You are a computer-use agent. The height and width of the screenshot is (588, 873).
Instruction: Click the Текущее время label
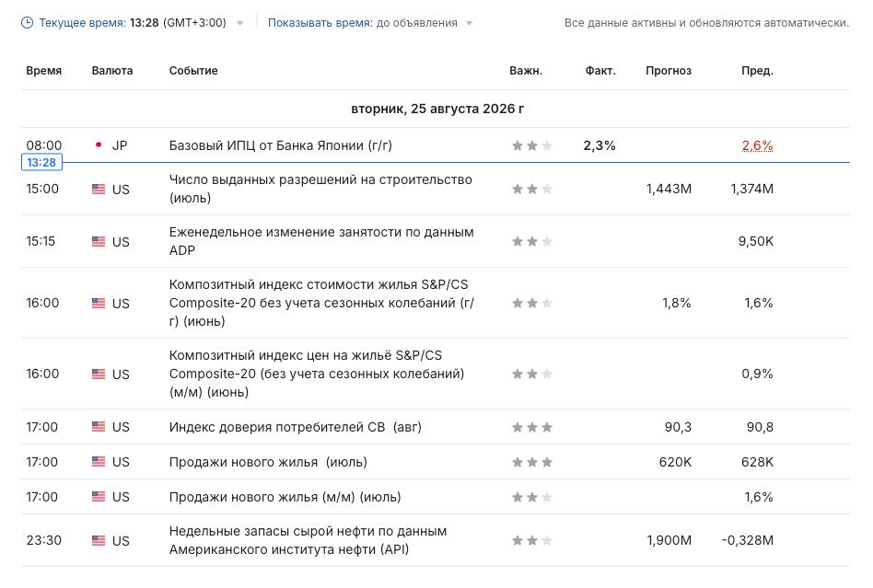point(82,23)
